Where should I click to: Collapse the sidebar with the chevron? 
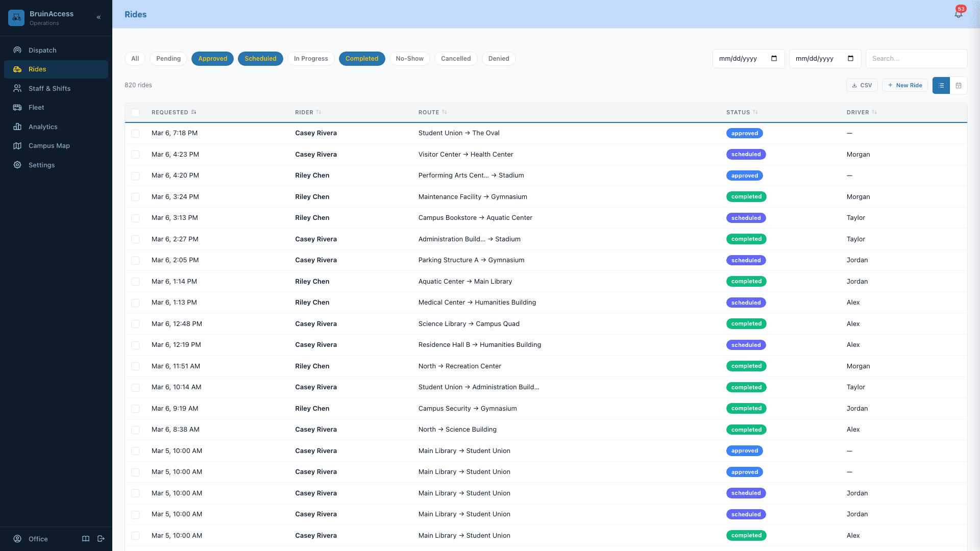pos(99,17)
